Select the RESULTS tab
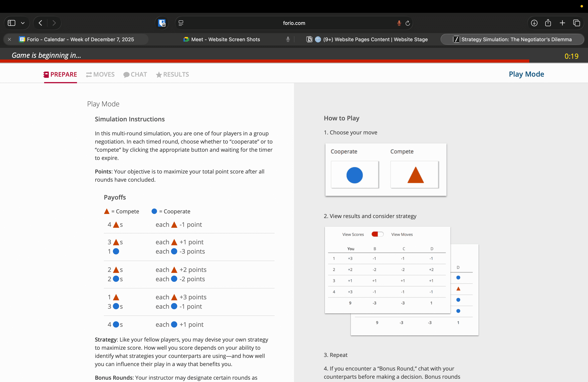 (x=172, y=74)
